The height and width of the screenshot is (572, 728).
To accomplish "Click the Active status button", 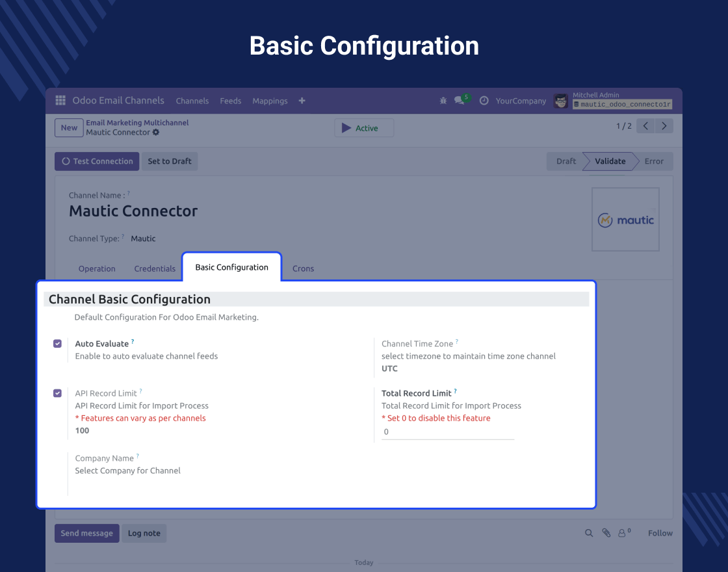I will 364,127.
